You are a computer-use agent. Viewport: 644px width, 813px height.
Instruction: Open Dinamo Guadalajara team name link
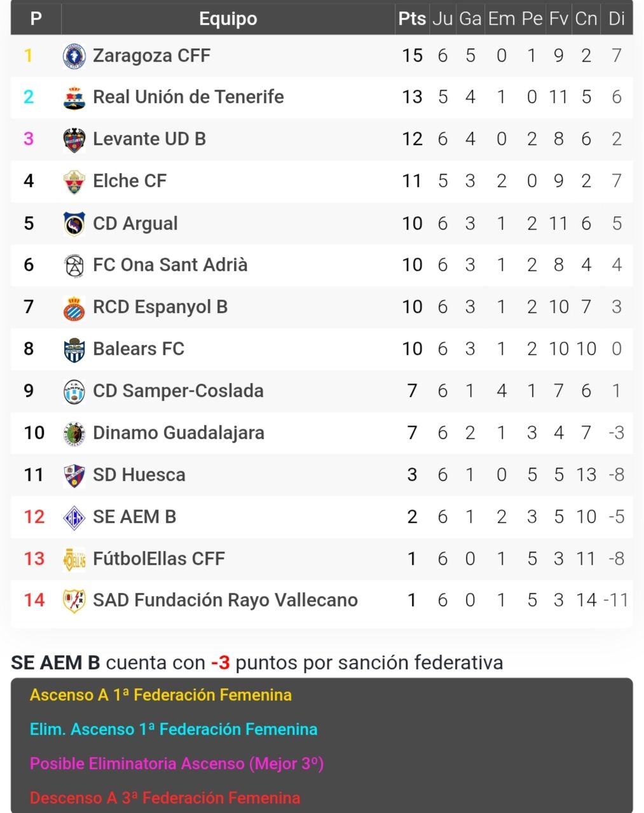click(x=178, y=433)
